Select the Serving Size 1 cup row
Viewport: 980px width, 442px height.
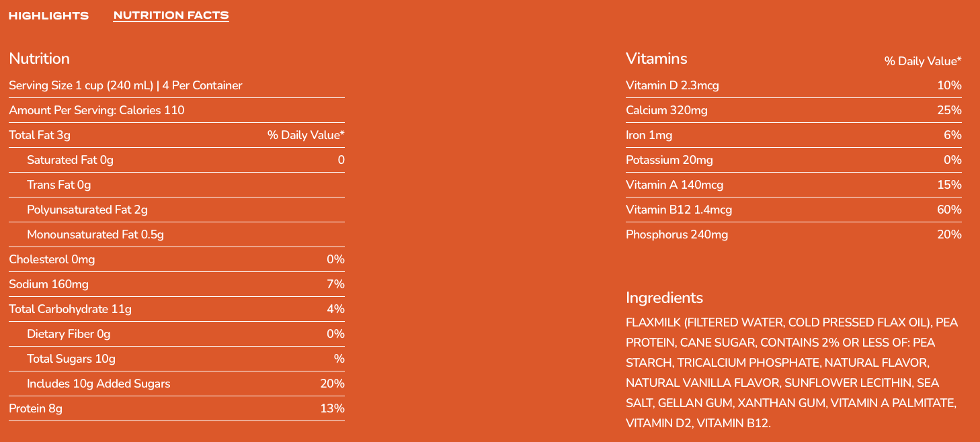(x=126, y=85)
